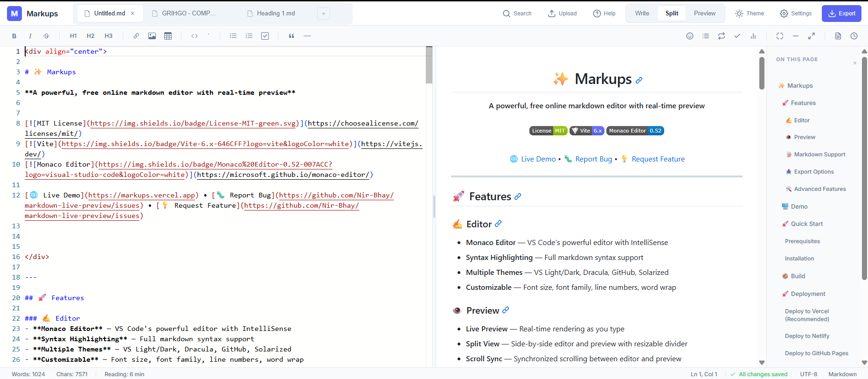Click the Markdown language indicator in status bar
Viewport: 868px width, 379px height.
842,374
